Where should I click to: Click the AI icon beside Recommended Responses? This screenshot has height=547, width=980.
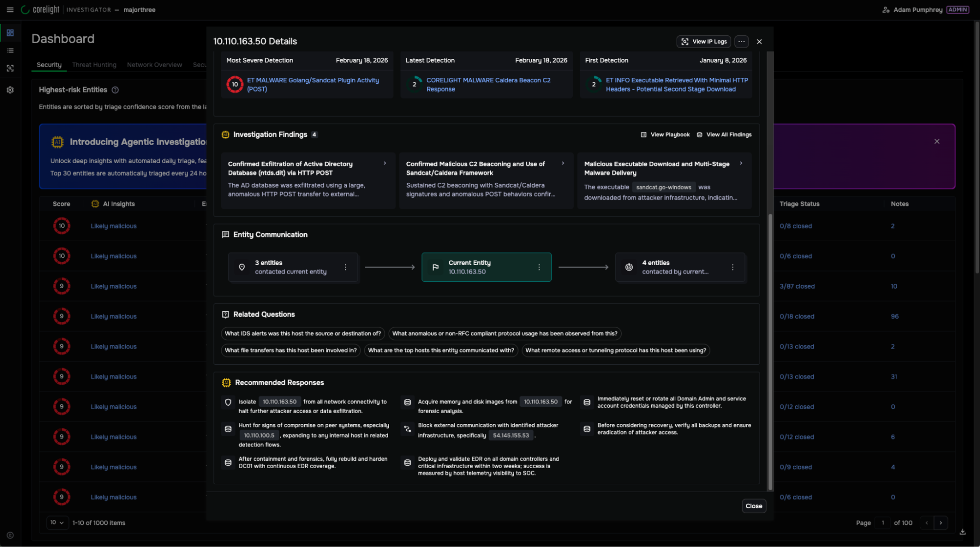226,382
